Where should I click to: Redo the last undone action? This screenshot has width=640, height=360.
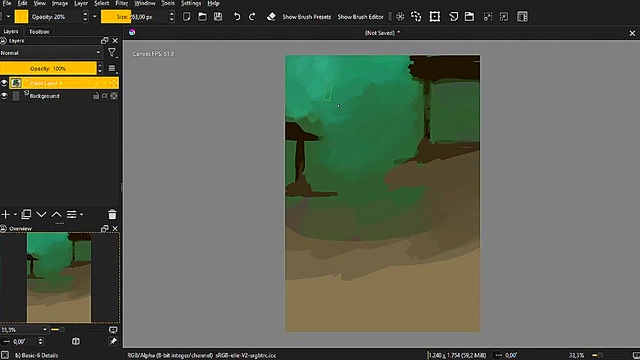(252, 16)
